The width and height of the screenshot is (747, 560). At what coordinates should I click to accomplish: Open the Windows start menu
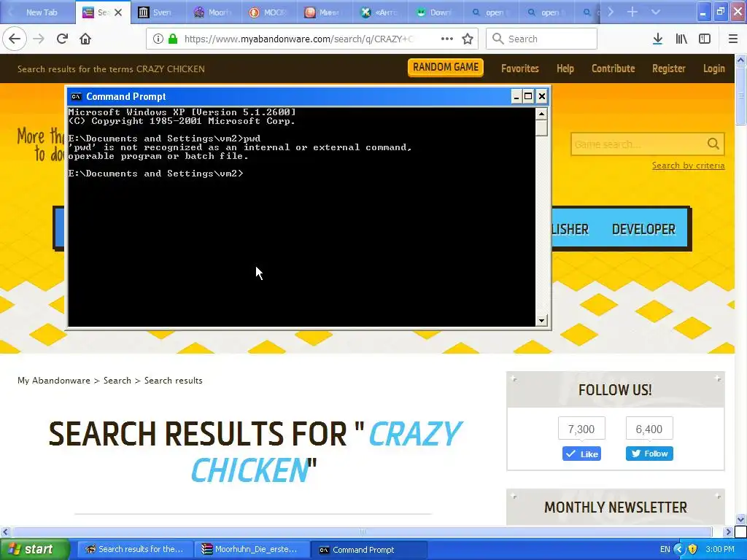[x=34, y=549]
